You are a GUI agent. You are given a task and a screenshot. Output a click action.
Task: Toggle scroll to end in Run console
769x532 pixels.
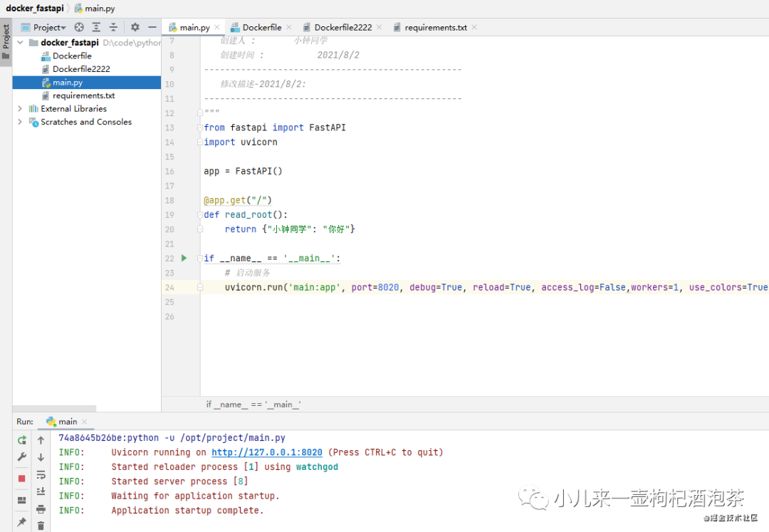pyautogui.click(x=41, y=491)
